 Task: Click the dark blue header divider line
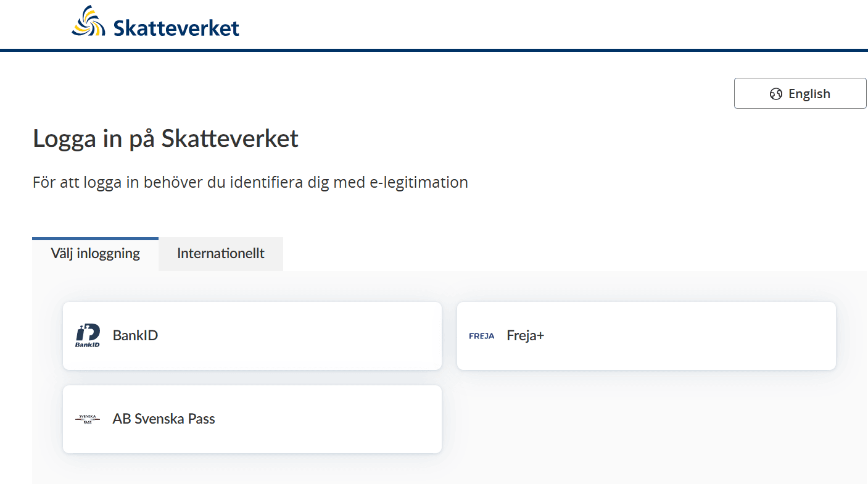pos(434,50)
